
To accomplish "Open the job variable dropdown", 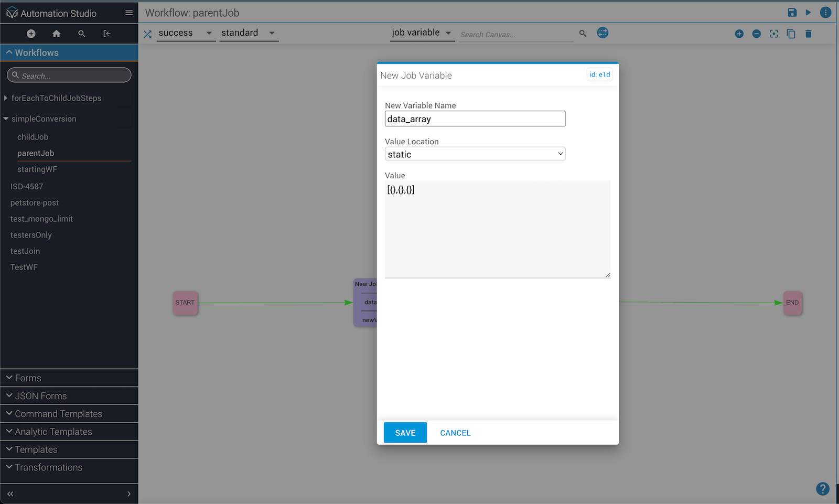I will coord(421,33).
